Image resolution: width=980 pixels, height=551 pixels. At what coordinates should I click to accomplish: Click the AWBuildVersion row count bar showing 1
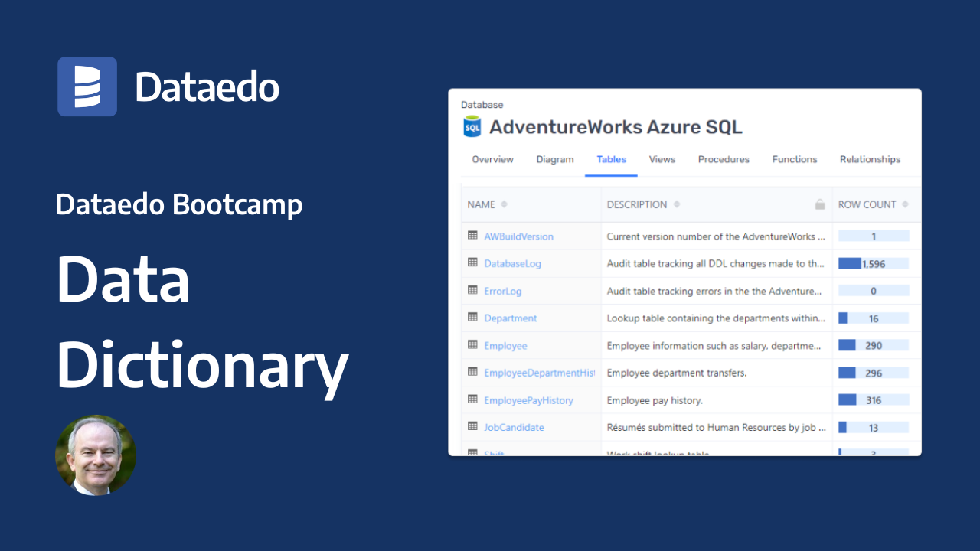(874, 236)
